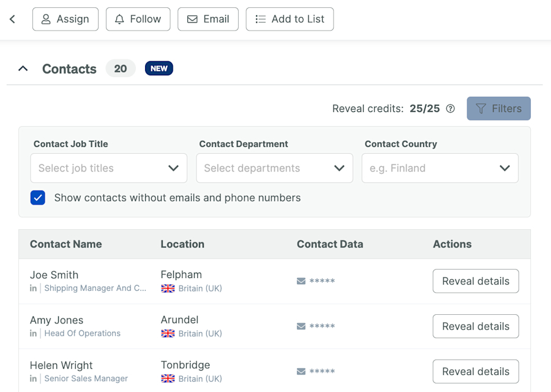The height and width of the screenshot is (392, 551).
Task: Click the list icon on Add to List
Action: 259,19
